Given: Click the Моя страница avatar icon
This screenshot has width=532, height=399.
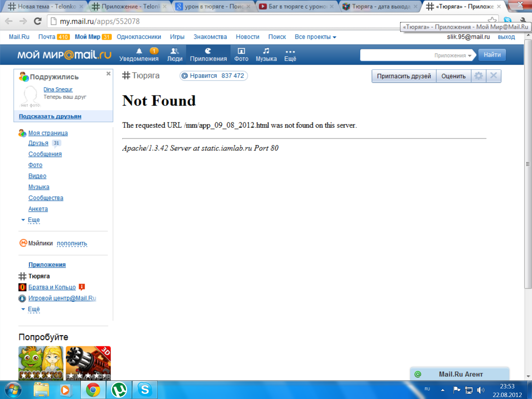Looking at the screenshot, I should 22,133.
